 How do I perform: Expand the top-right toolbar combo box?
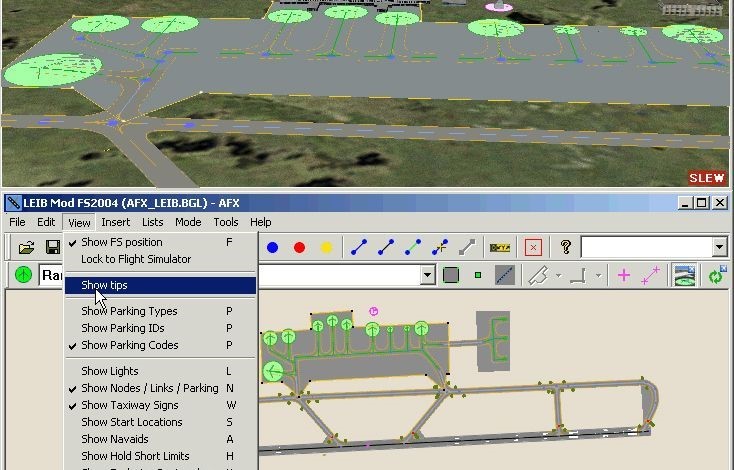click(719, 247)
